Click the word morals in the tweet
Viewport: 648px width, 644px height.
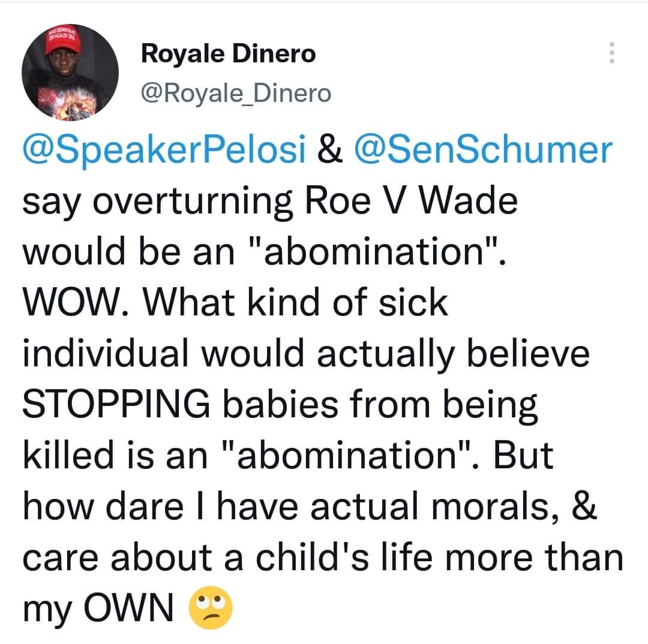point(494,505)
